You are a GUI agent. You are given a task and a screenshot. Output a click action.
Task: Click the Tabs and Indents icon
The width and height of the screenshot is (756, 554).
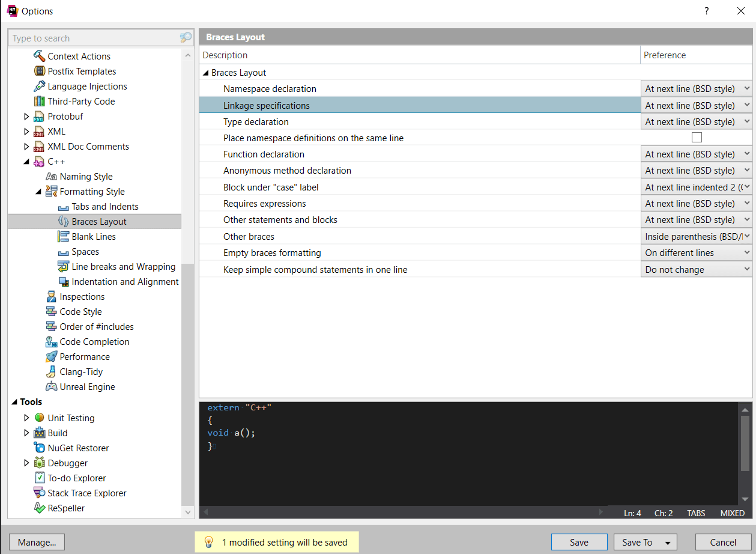(x=64, y=207)
